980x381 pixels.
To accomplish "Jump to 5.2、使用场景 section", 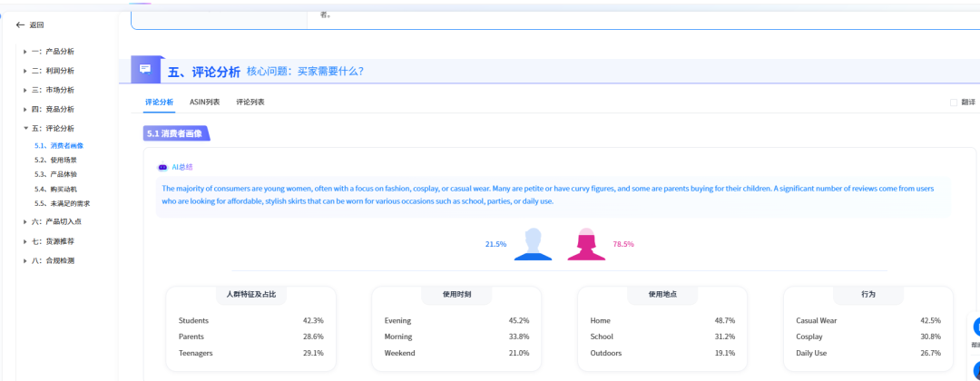I will pos(55,160).
